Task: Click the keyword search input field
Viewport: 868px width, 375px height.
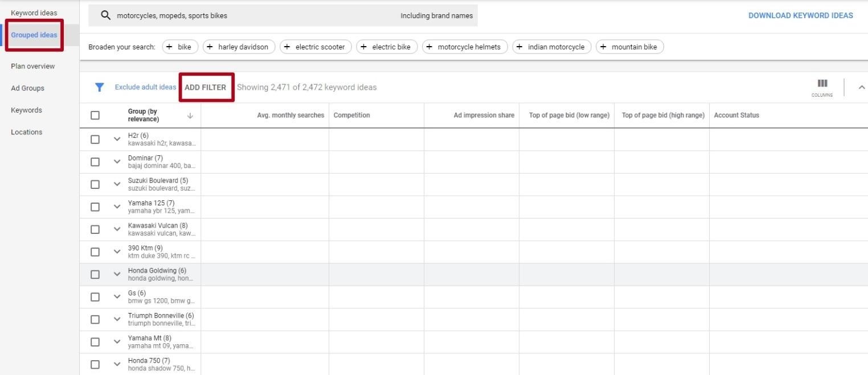Action: [283, 15]
